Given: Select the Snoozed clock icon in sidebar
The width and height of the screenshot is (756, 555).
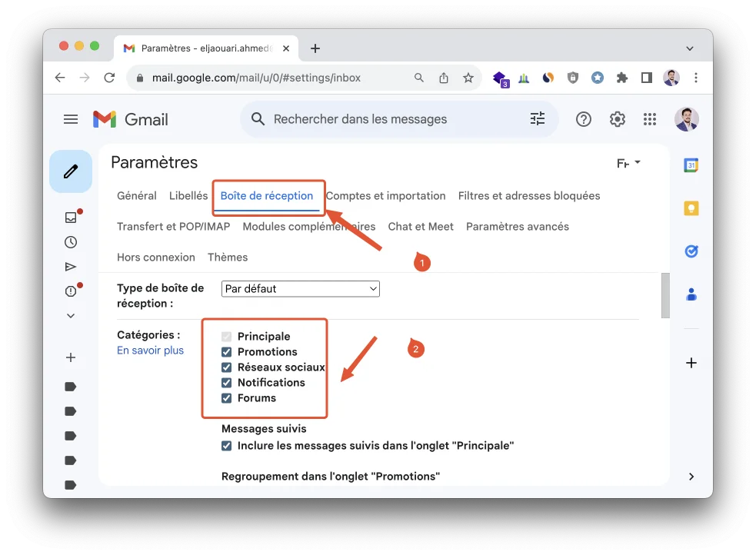Looking at the screenshot, I should pyautogui.click(x=70, y=241).
